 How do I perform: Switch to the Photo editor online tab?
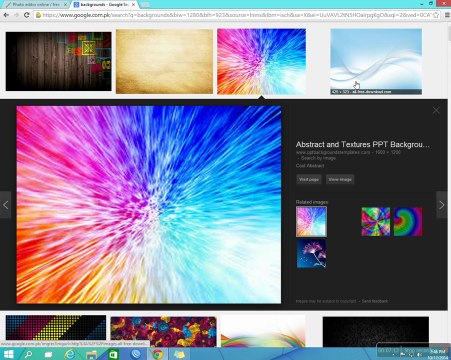coord(35,5)
